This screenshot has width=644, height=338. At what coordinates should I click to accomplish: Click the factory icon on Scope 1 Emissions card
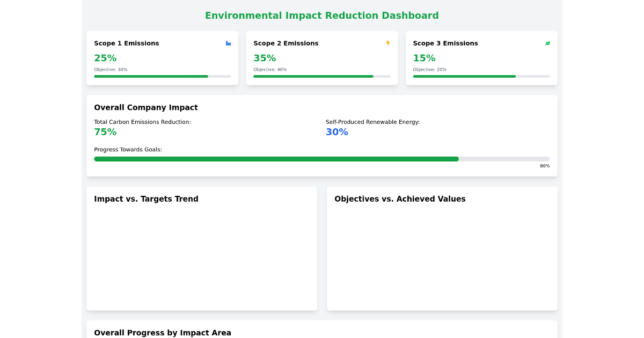[x=228, y=43]
